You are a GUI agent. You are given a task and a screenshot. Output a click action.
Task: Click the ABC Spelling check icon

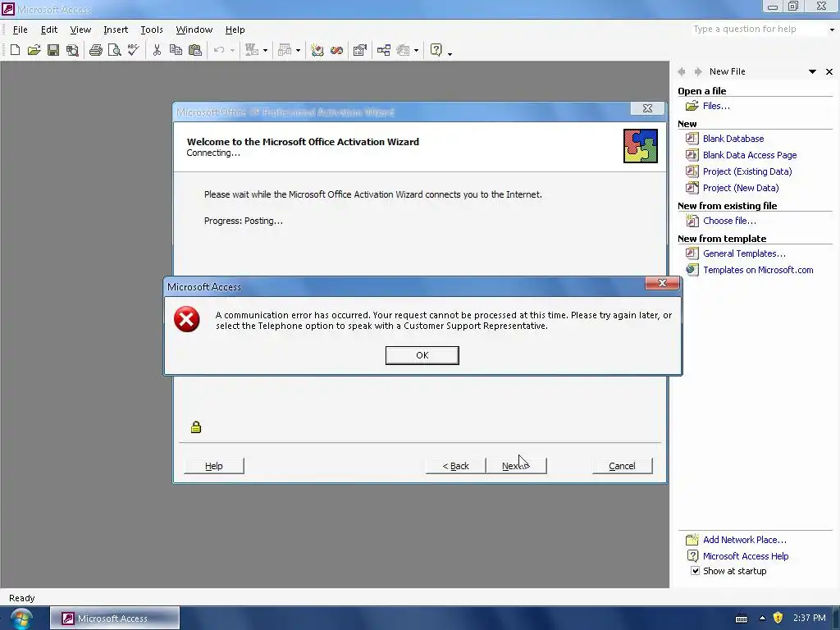(134, 50)
